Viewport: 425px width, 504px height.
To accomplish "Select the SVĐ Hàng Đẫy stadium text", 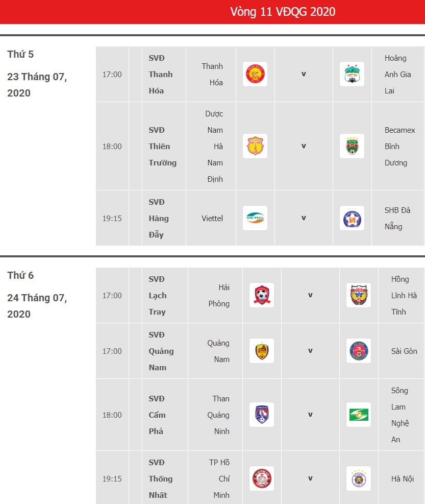I will point(159,218).
